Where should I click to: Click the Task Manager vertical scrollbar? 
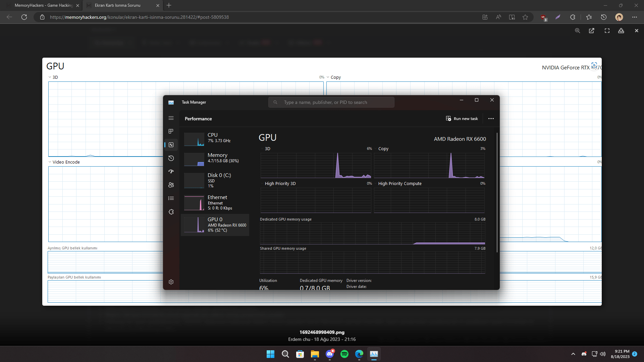point(497,193)
